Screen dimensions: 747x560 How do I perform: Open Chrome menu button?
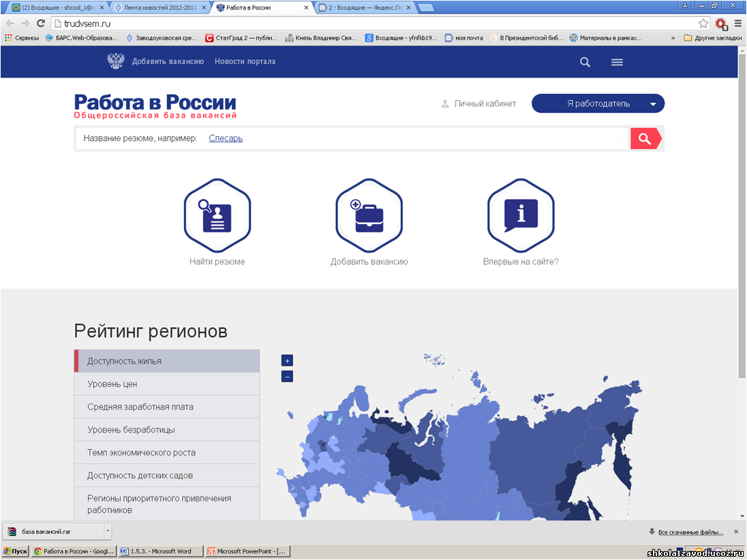pos(738,23)
